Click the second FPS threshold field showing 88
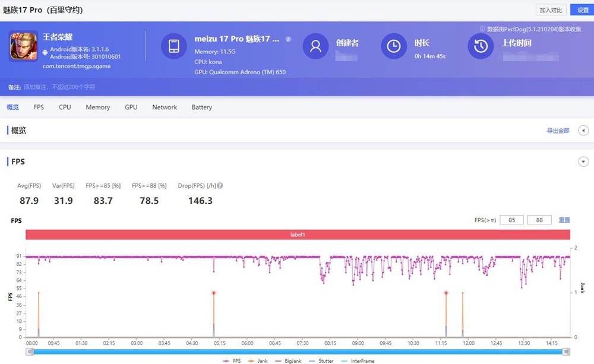 [x=539, y=220]
